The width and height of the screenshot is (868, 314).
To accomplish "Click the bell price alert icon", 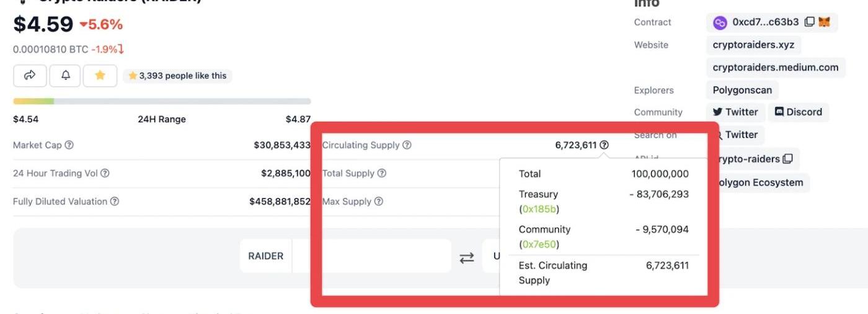I will (x=66, y=76).
